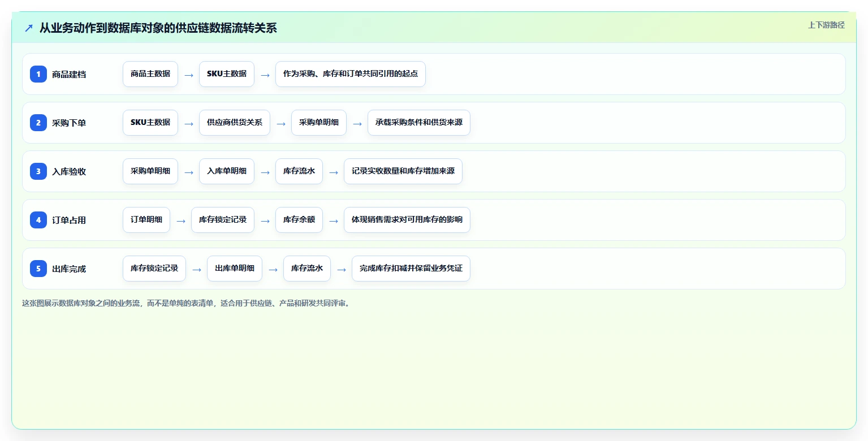Screen dimensions: 868x441
Task: Select the step 5 number badge
Action: 38,269
